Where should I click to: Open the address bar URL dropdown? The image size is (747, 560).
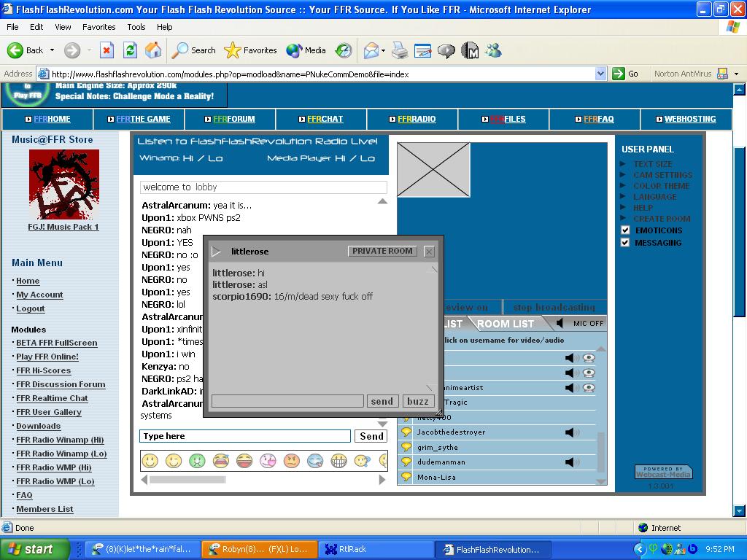[600, 74]
